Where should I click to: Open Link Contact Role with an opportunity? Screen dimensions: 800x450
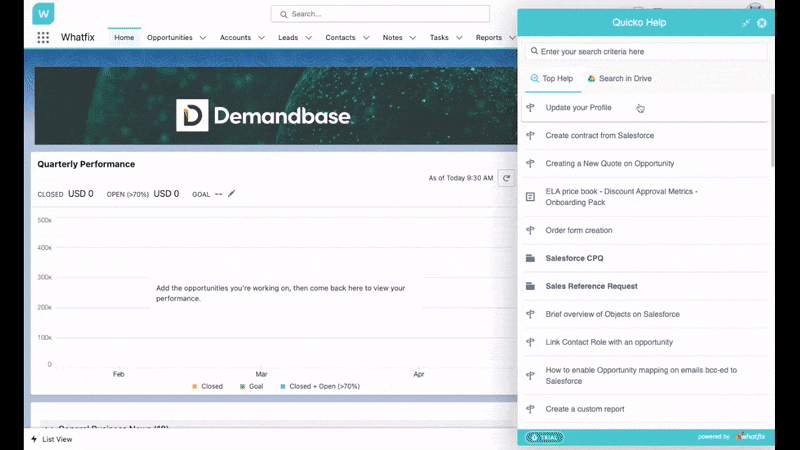(644, 342)
